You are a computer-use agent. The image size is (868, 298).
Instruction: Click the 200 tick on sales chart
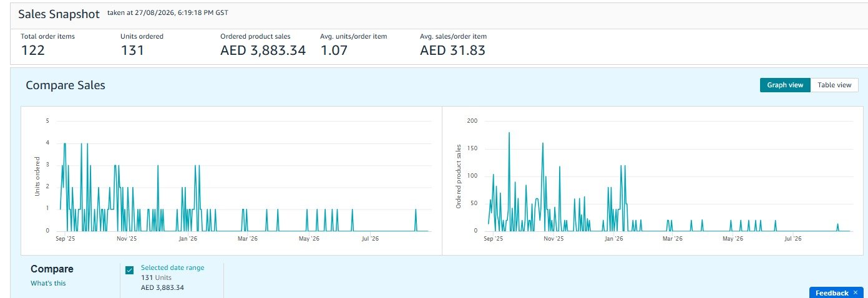(472, 121)
